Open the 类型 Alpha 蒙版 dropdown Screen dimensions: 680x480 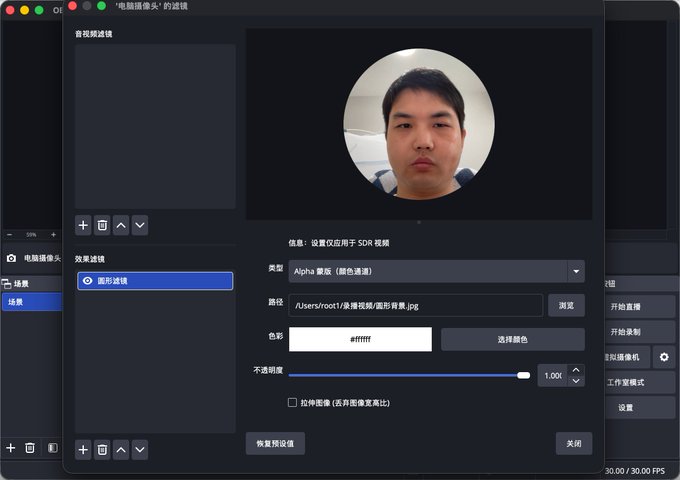click(x=437, y=271)
